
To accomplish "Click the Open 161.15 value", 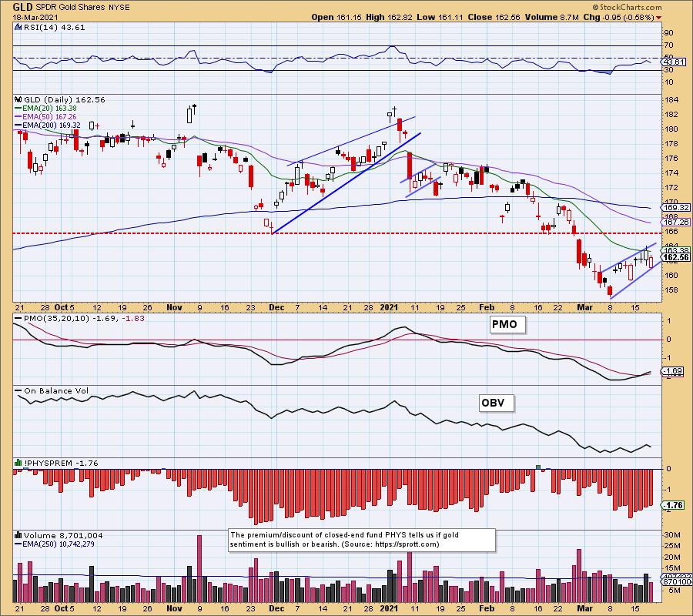I will pos(336,17).
